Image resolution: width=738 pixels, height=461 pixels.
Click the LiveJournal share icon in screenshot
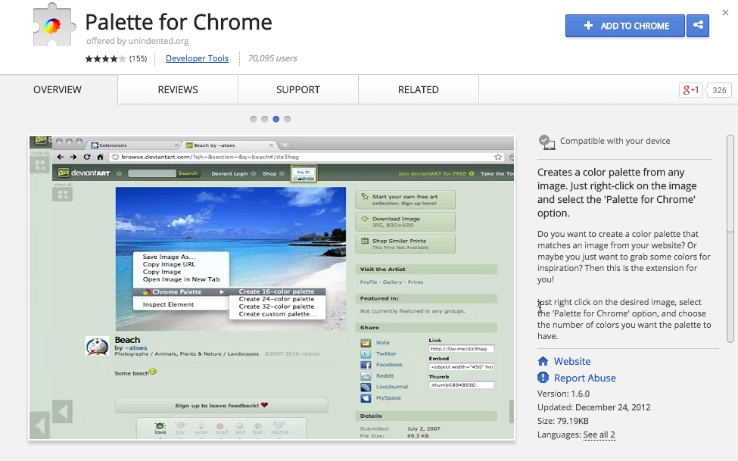click(366, 387)
